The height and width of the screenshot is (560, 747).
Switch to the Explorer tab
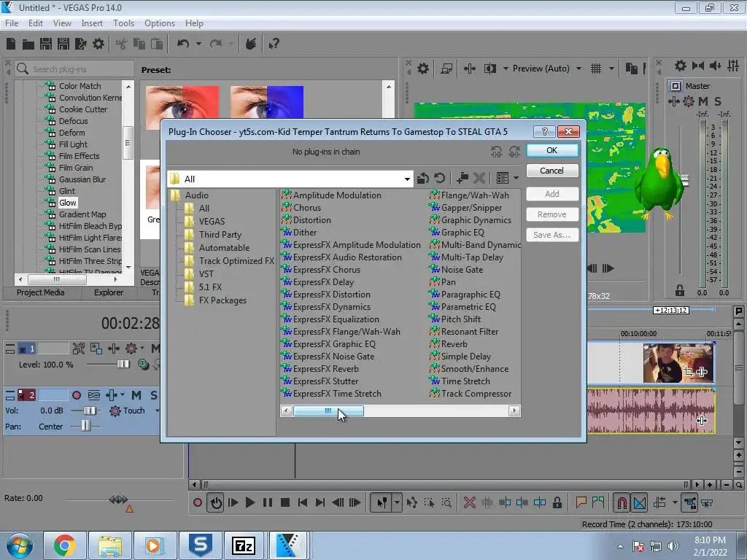coord(109,292)
